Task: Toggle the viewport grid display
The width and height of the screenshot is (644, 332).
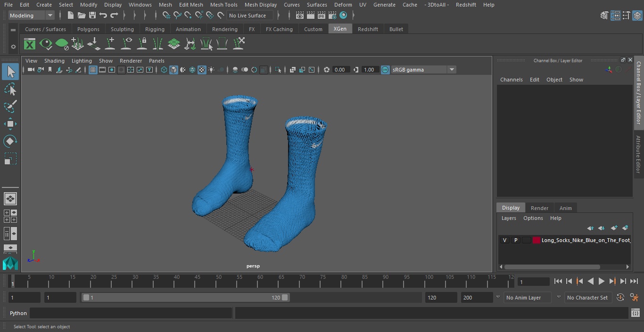Action: (93, 70)
